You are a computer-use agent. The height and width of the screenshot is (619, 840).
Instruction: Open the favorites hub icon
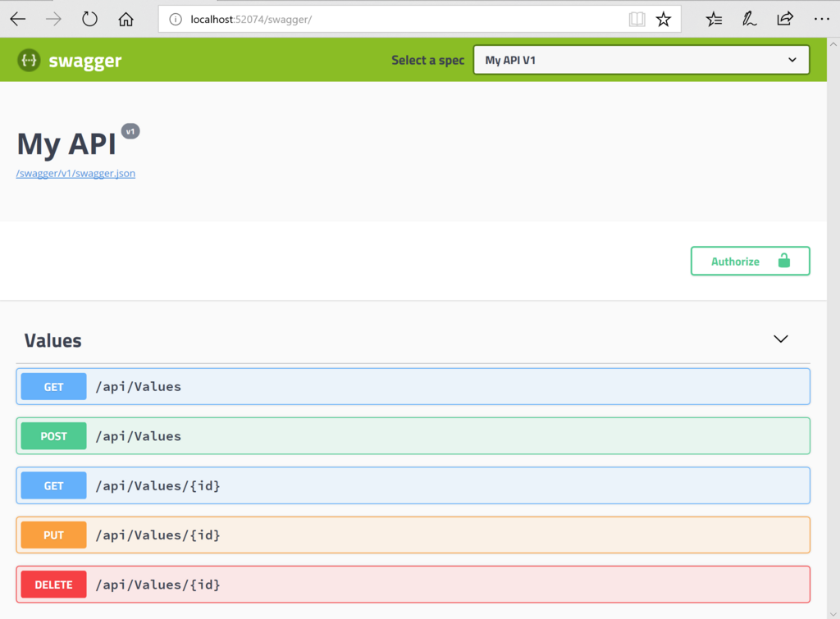[714, 20]
